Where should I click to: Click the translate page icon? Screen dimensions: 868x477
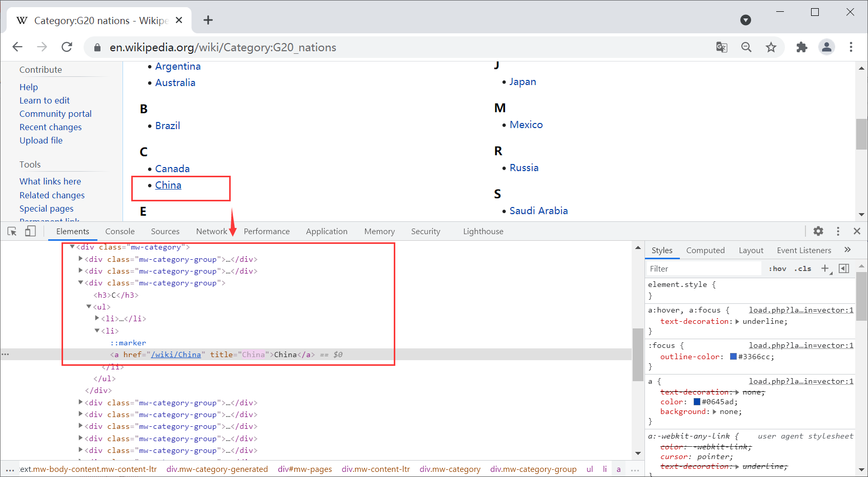click(722, 47)
